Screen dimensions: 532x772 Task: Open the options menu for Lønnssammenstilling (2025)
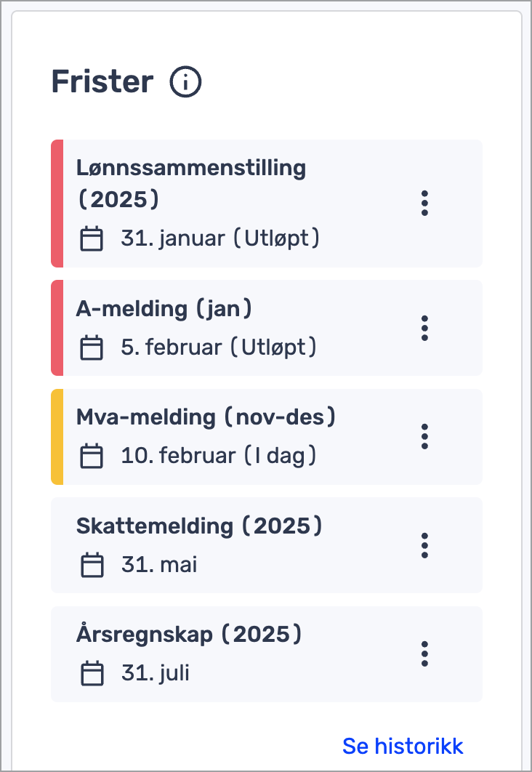coord(424,204)
